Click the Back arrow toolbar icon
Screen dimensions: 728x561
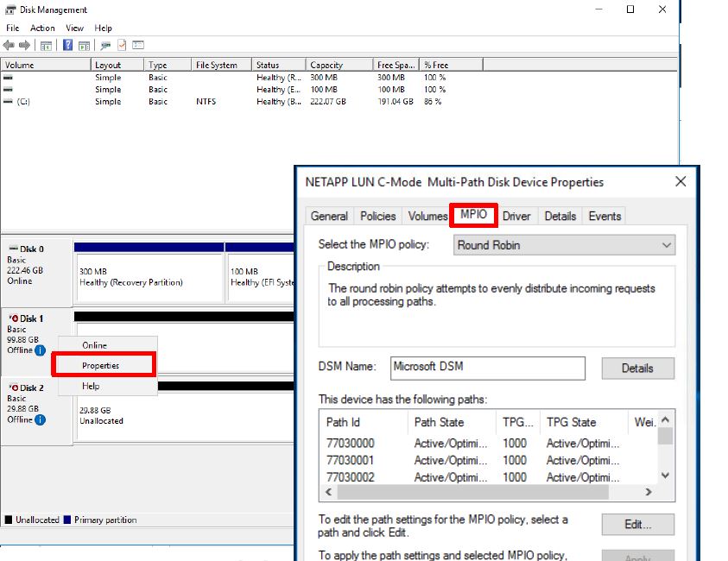coord(9,45)
